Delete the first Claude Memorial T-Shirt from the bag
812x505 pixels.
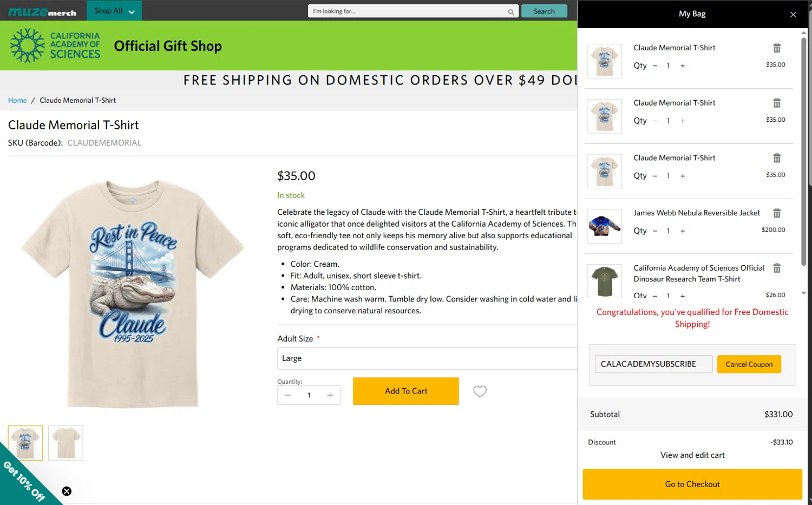(777, 48)
